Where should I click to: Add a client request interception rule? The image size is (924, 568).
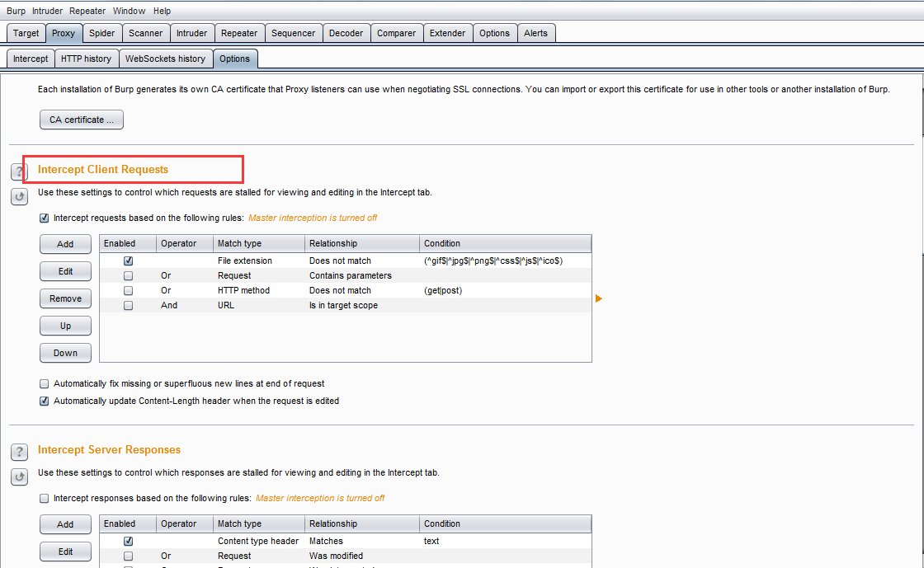coord(65,244)
